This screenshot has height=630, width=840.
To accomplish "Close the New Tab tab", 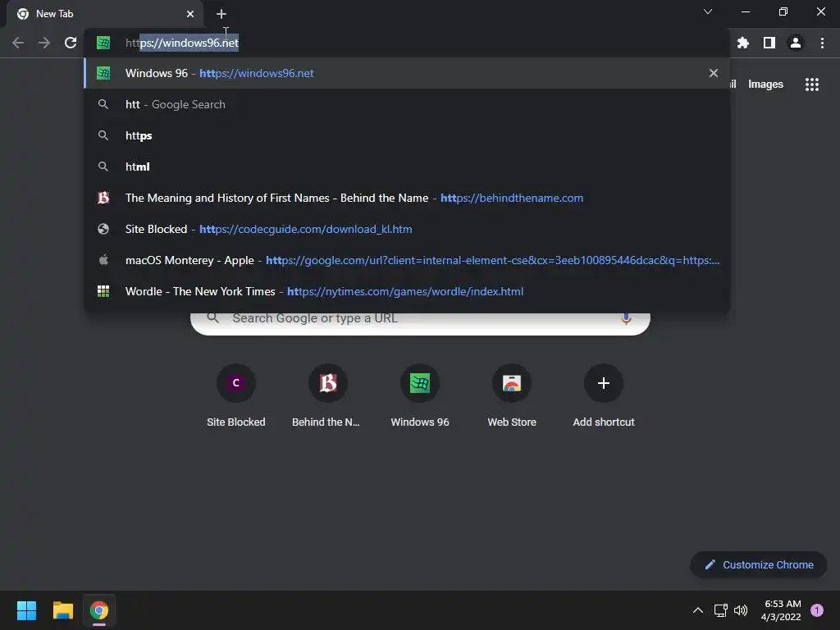I will point(190,14).
